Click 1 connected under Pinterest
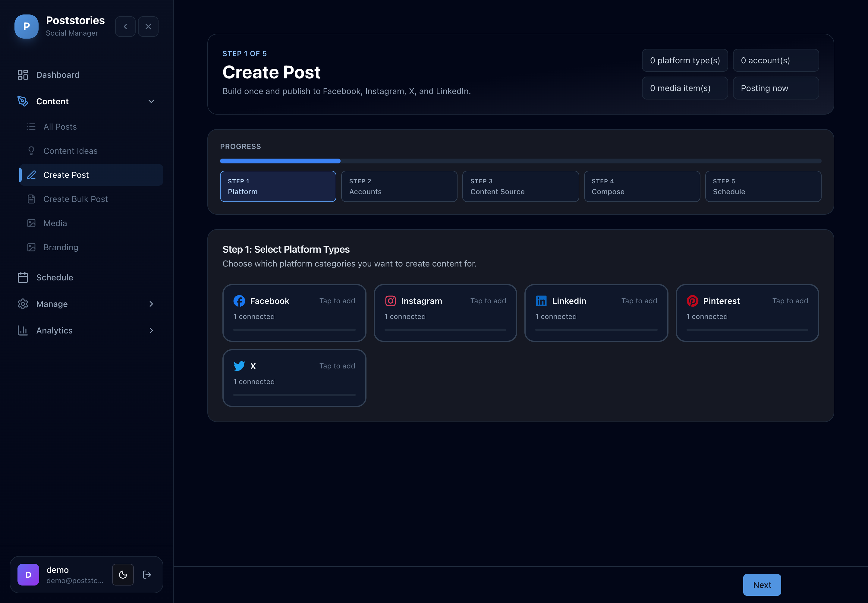 [x=707, y=317]
